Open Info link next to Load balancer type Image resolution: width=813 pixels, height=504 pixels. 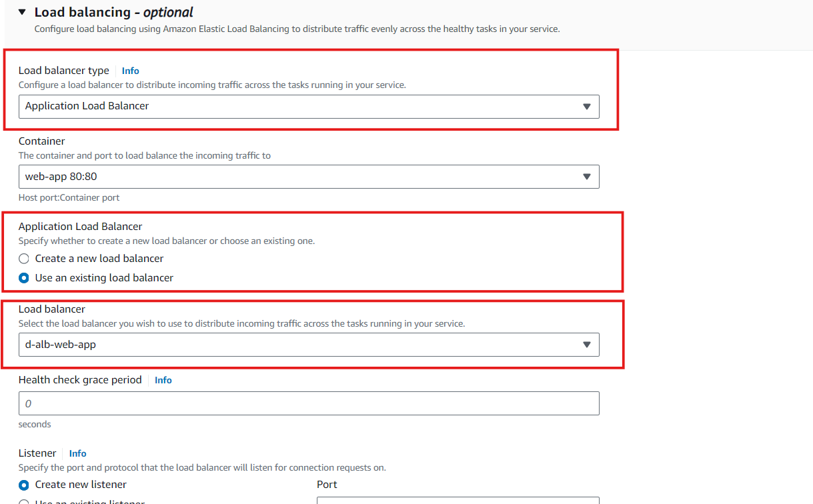[x=130, y=71]
